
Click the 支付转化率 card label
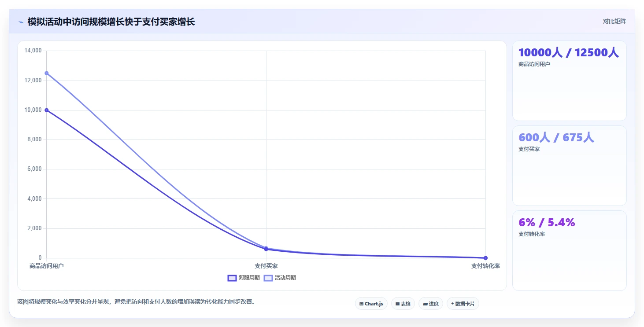click(532, 234)
